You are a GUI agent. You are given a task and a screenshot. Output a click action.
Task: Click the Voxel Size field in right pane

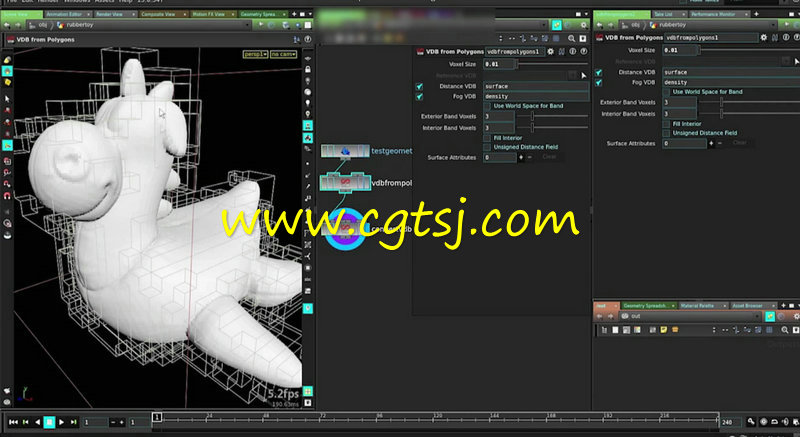(679, 50)
